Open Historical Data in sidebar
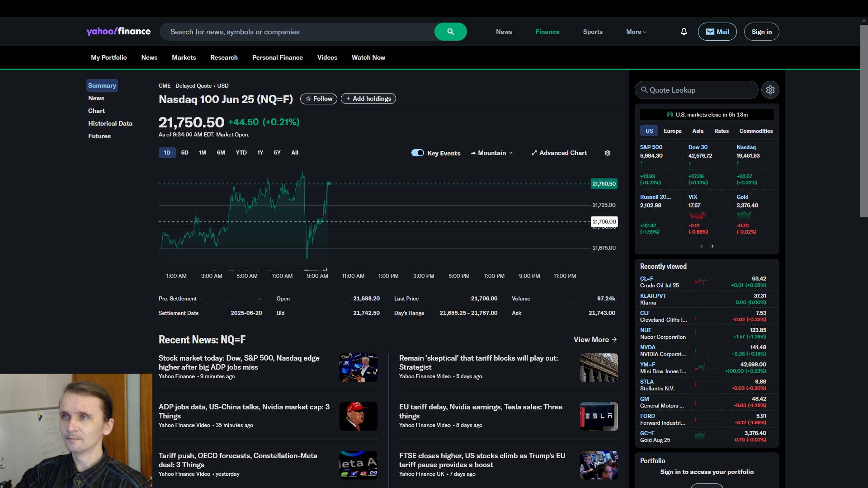This screenshot has height=488, width=868. point(110,123)
